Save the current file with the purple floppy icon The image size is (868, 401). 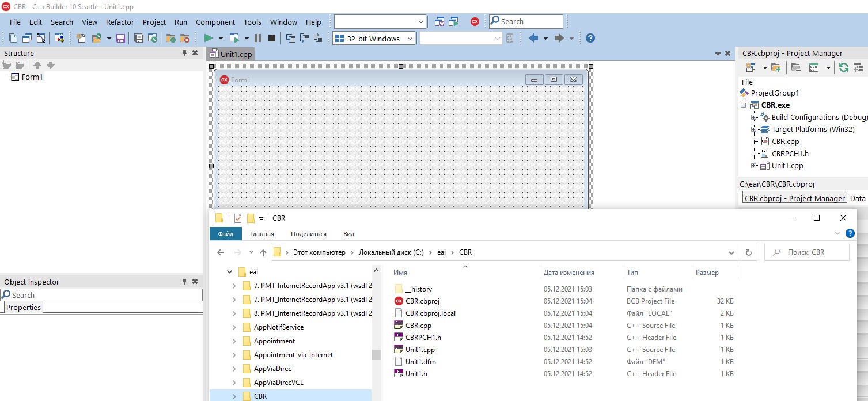coord(121,38)
